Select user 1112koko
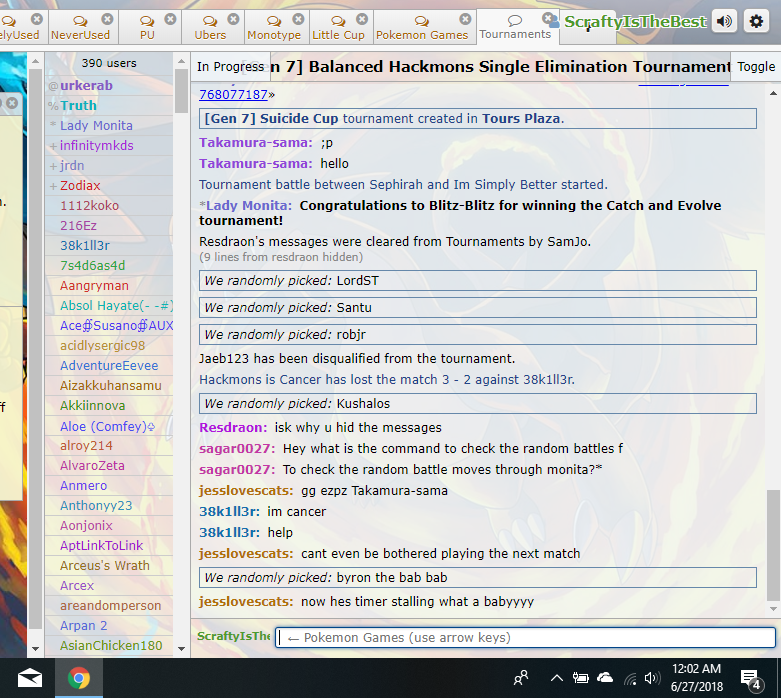The height and width of the screenshot is (698, 781). (x=109, y=205)
